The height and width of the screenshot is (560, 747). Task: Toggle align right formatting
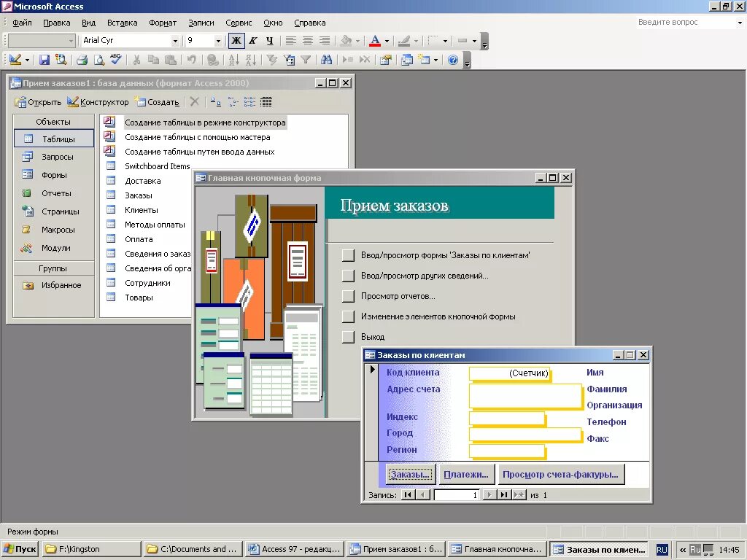[x=325, y=41]
